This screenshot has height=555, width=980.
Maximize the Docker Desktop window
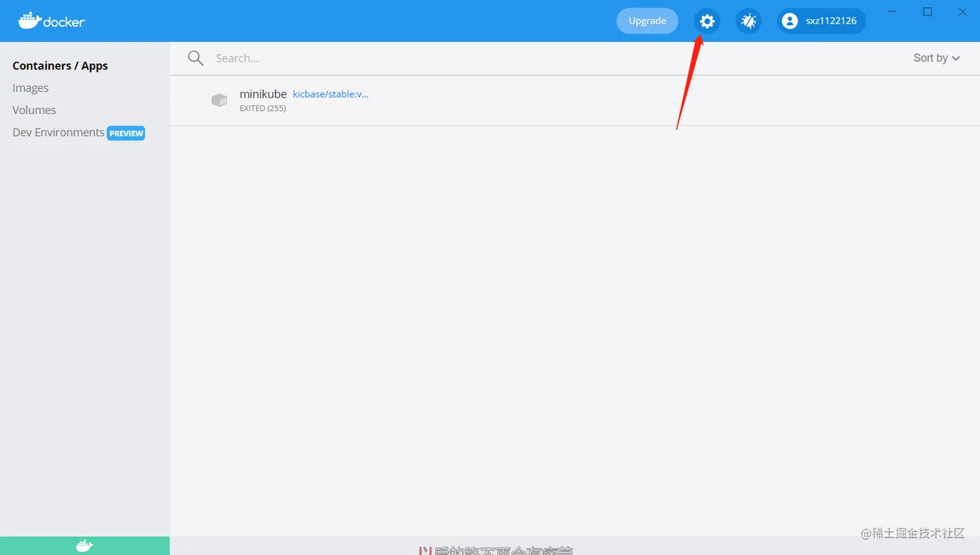pos(927,12)
